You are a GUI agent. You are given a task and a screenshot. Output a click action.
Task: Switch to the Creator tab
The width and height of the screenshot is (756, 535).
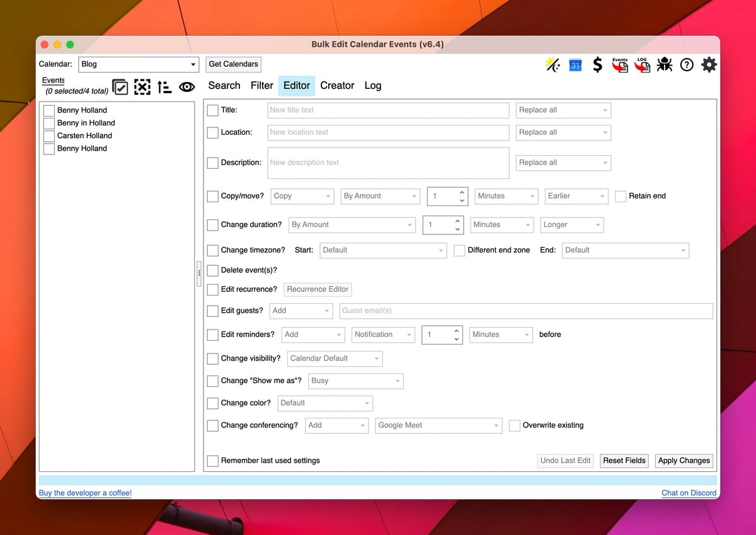point(337,86)
